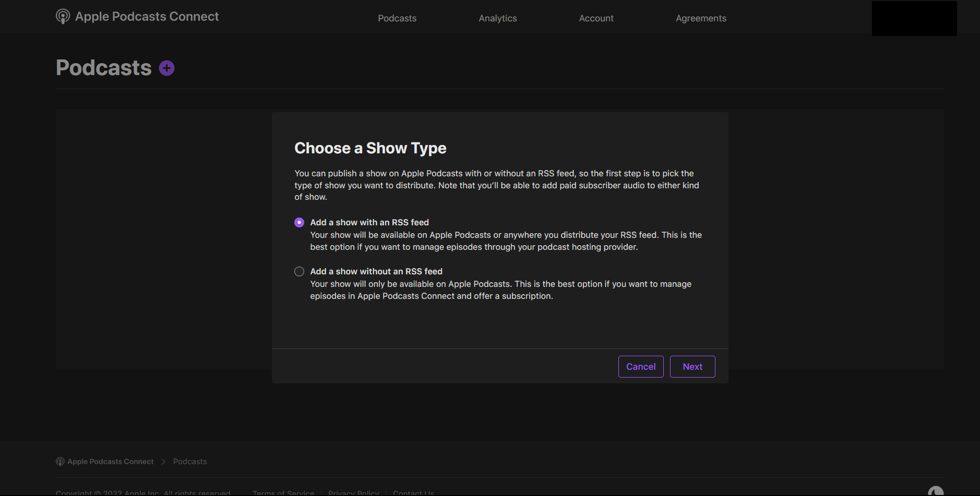The width and height of the screenshot is (980, 496).
Task: Select 'Add a show with an RSS feed'
Action: click(299, 223)
